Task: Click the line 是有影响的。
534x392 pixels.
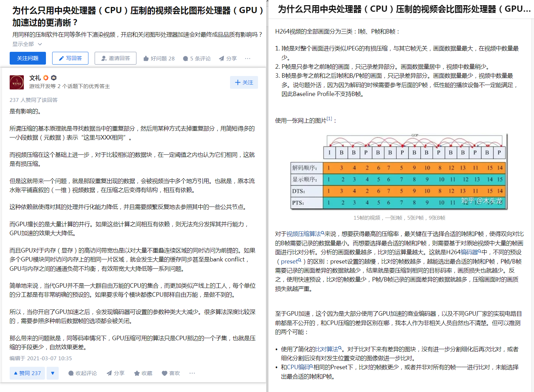Action: [26, 111]
